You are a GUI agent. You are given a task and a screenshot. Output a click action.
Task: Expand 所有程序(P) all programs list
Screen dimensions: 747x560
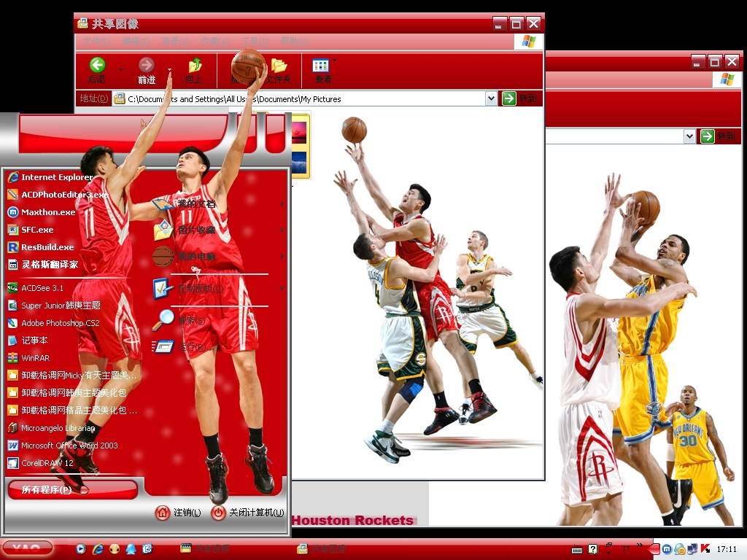coord(72,489)
